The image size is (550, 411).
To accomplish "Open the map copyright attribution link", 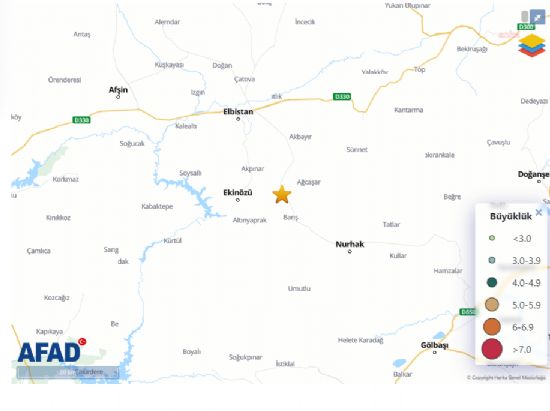I will tap(506, 378).
